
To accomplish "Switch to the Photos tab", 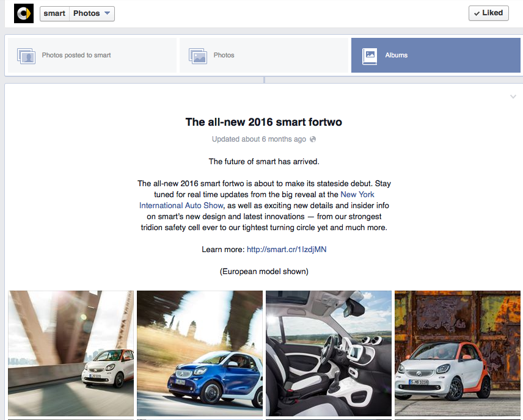I will tap(264, 56).
